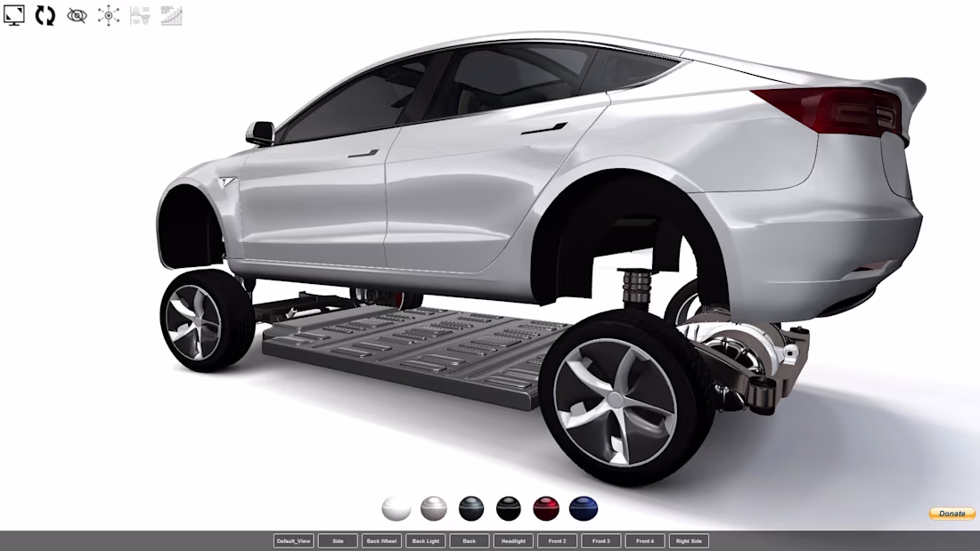Switch to Front 4 camera view
This screenshot has height=551, width=980.
tap(645, 541)
